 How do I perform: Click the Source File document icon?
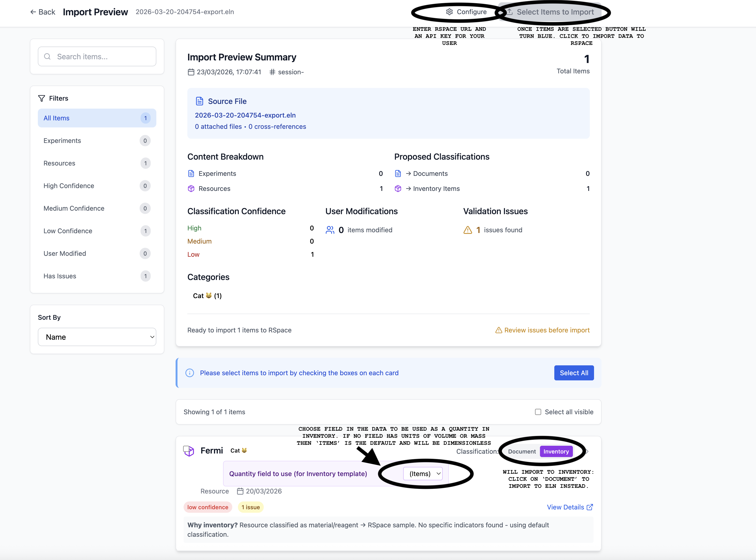(x=200, y=101)
